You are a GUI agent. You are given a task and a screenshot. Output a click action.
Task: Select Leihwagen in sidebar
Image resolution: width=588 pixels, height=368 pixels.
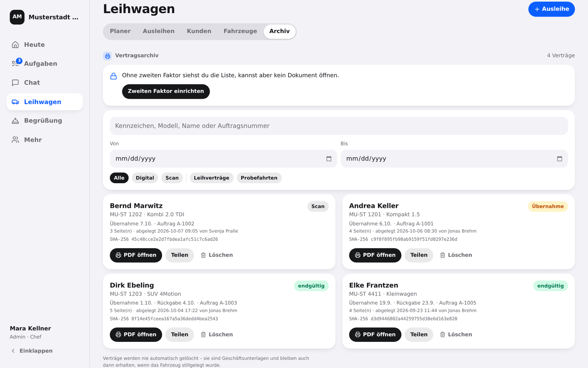pos(44,102)
